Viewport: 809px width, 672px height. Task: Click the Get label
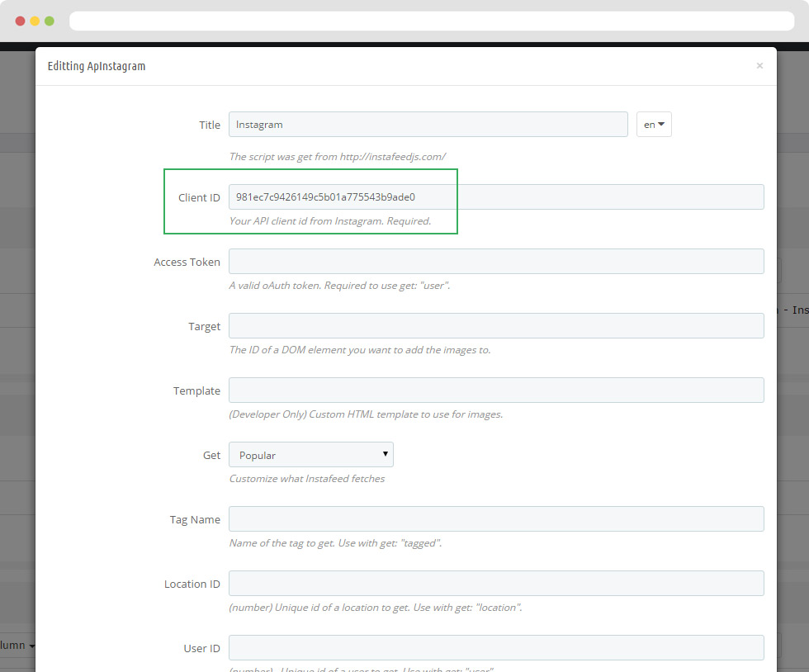click(211, 455)
